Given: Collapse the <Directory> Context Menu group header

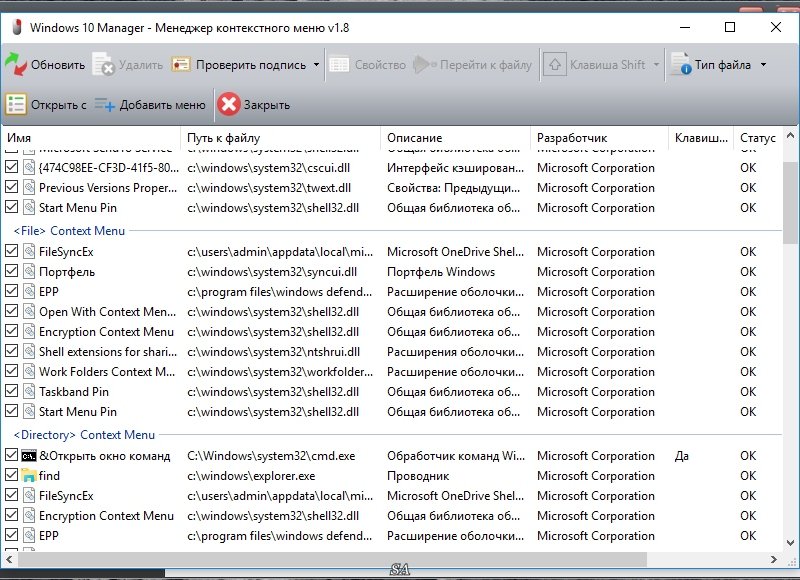Looking at the screenshot, I should 84,435.
